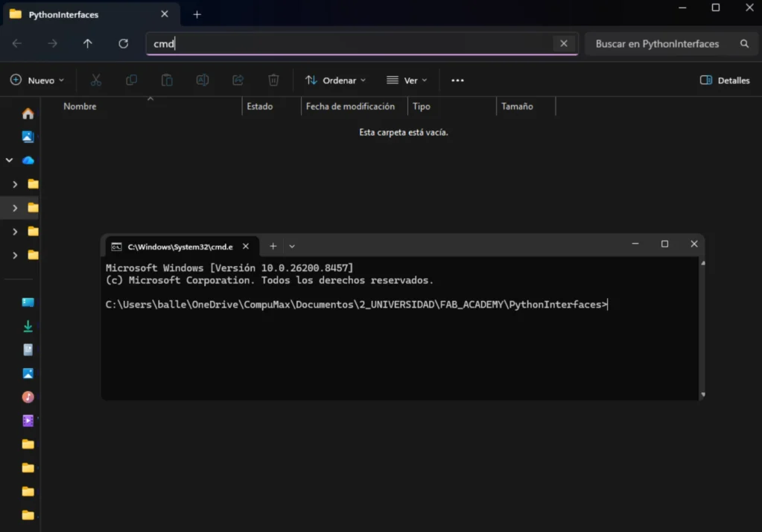
Task: Click the search magnifier icon
Action: 744,44
